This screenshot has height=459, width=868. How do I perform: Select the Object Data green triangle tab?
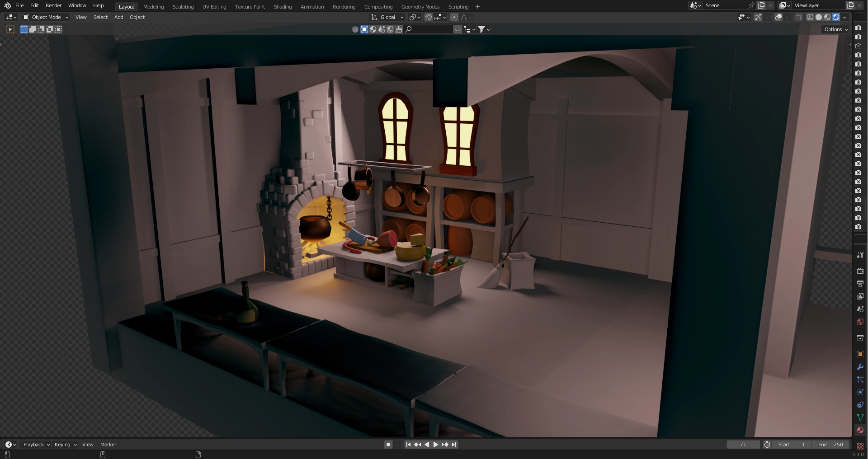[x=860, y=417]
